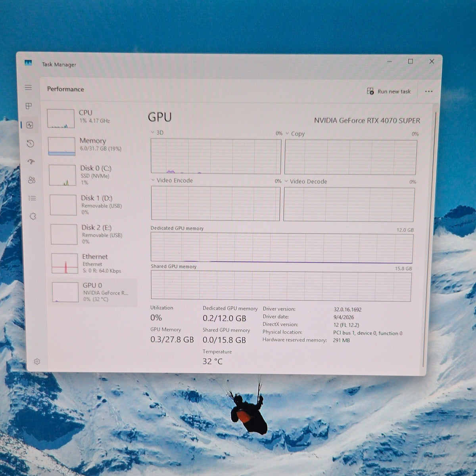Open the App history page icon
Viewport: 476px width, 476px height.
pos(31,144)
